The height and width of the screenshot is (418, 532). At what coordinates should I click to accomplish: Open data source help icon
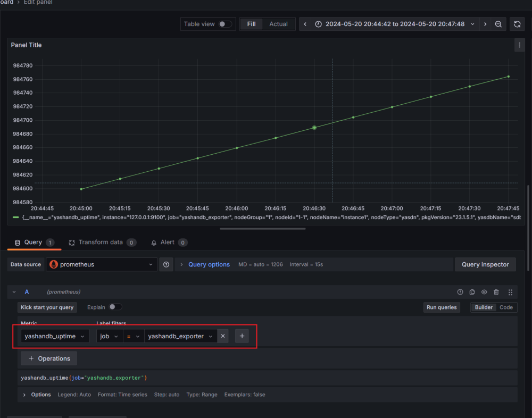[167, 264]
